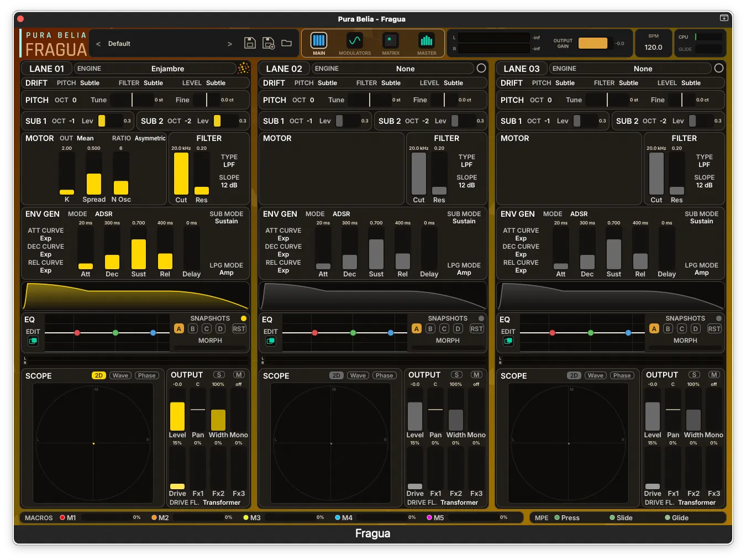Image resolution: width=746 pixels, height=560 pixels.
Task: Open the MATRIX tab
Action: pos(391,43)
